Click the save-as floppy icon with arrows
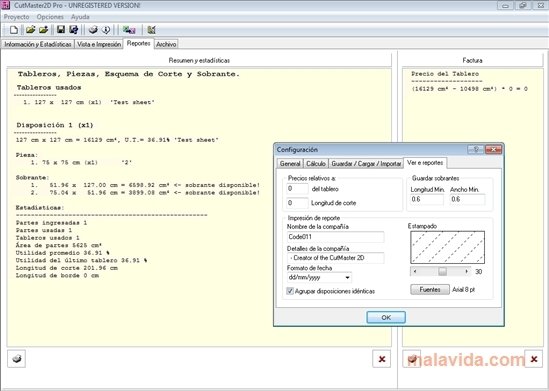 point(74,30)
